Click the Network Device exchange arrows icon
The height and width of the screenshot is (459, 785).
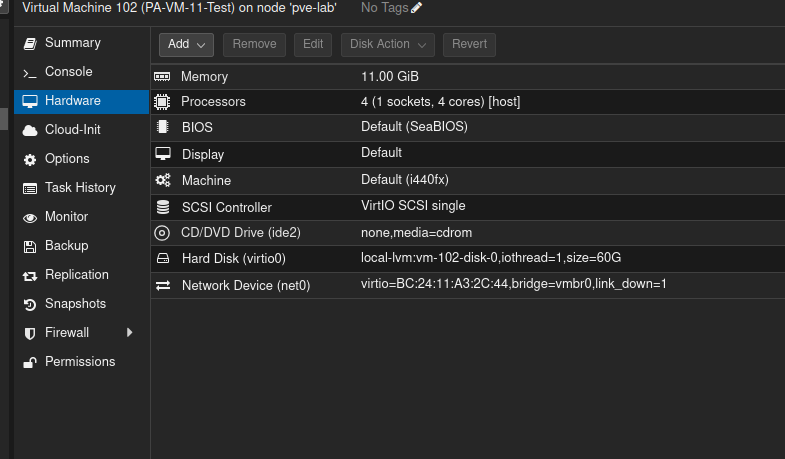(163, 285)
